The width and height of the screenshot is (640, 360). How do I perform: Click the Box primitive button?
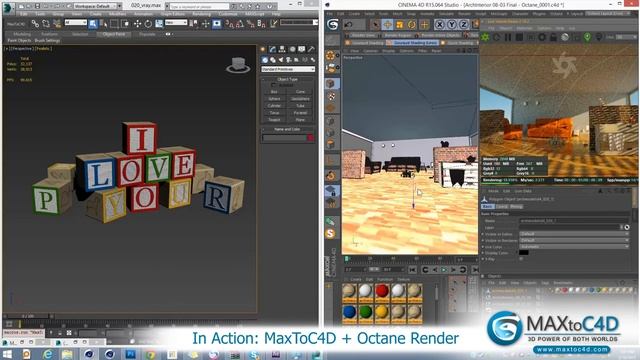(274, 92)
